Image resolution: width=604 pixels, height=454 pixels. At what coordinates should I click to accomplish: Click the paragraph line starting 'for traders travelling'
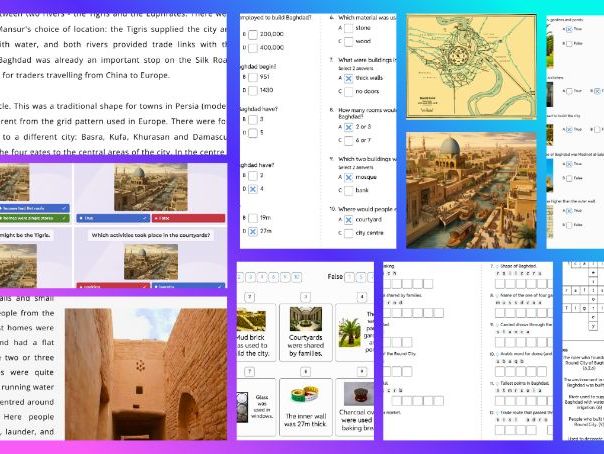tap(86, 75)
